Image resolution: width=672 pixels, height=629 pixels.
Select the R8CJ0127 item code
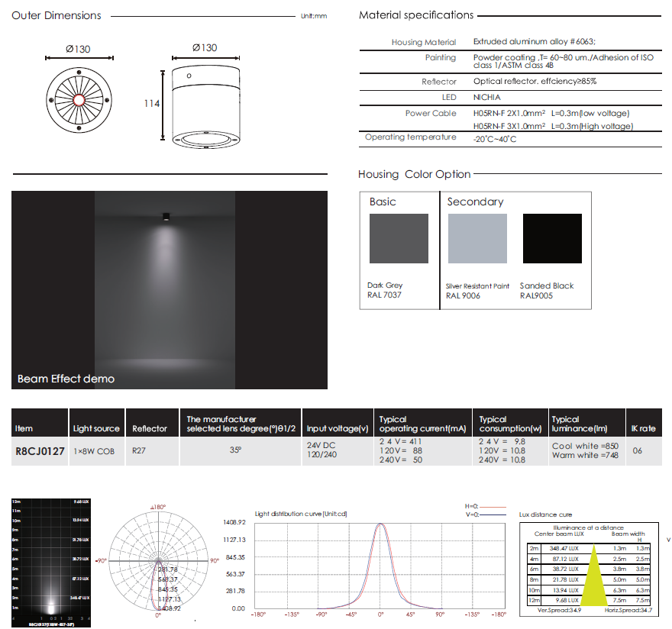click(x=40, y=450)
